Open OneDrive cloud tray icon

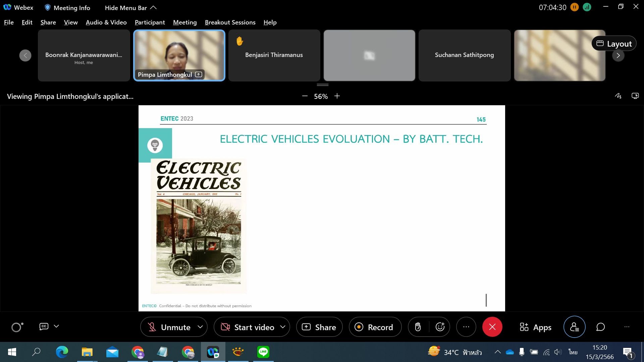pos(510,352)
